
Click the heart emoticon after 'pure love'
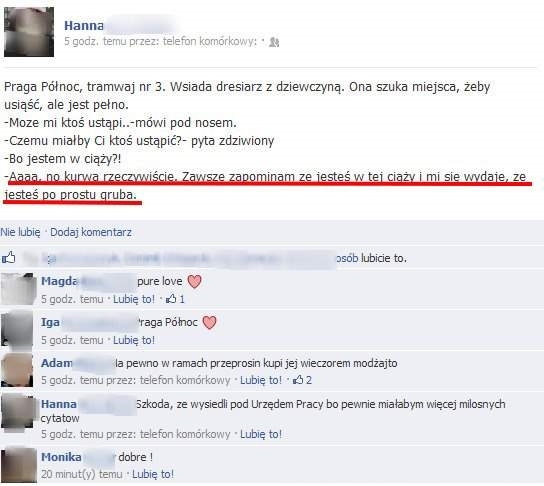click(x=194, y=281)
